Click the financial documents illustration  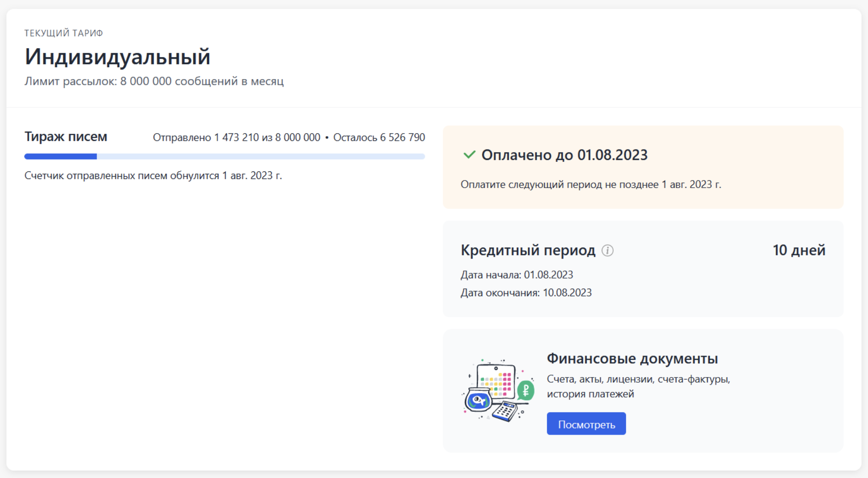[x=498, y=390]
